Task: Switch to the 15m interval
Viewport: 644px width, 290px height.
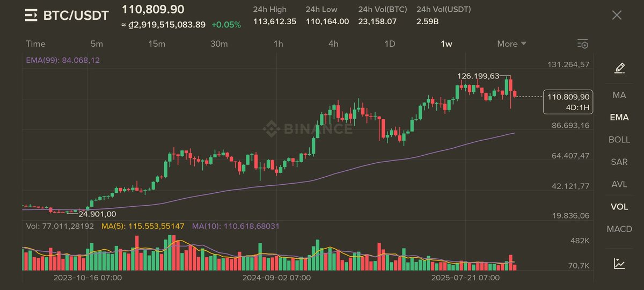Action: (157, 44)
